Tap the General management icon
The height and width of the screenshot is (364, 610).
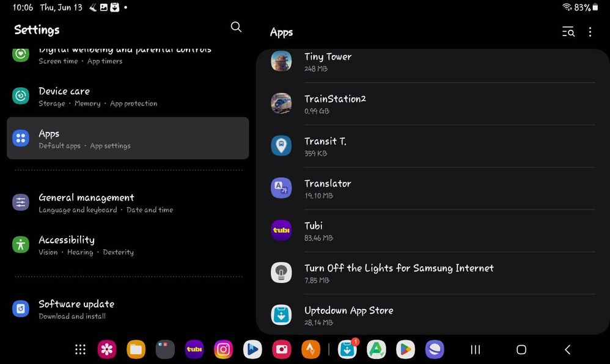click(x=21, y=202)
